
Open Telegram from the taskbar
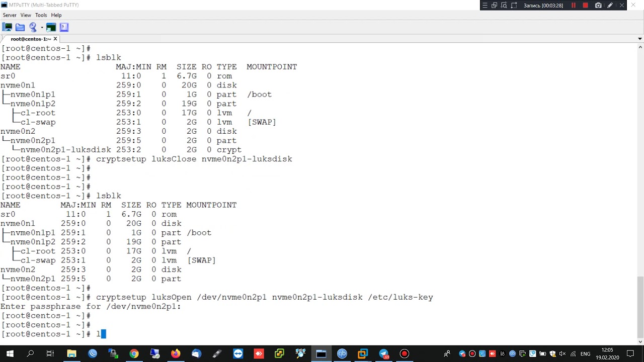pos(383,353)
